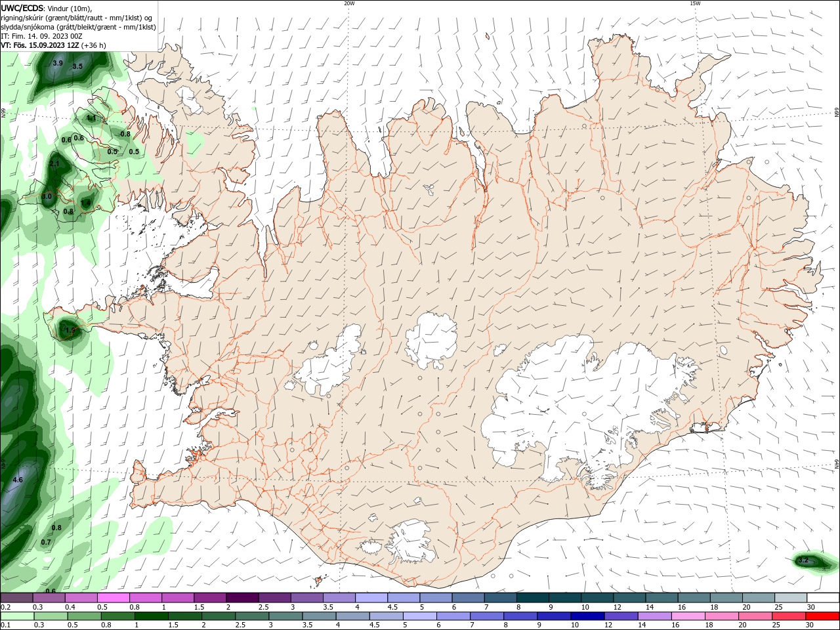Click the 'IT: Fim. 14. 09. 2023 00Z' line
Screen dimensions: 840x630
click(x=41, y=36)
